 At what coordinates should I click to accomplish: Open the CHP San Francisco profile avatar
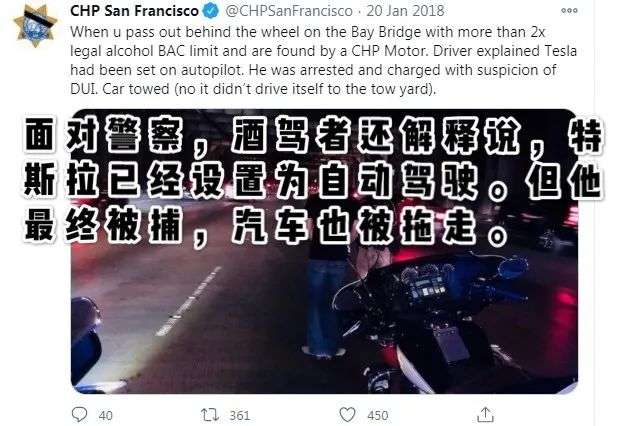(x=35, y=25)
